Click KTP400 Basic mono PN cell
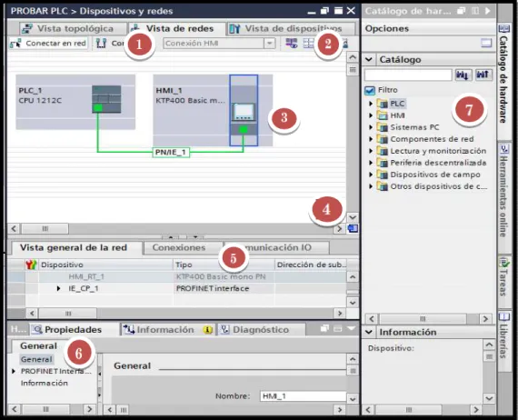Viewport: 518px width, 420px height. [x=224, y=276]
